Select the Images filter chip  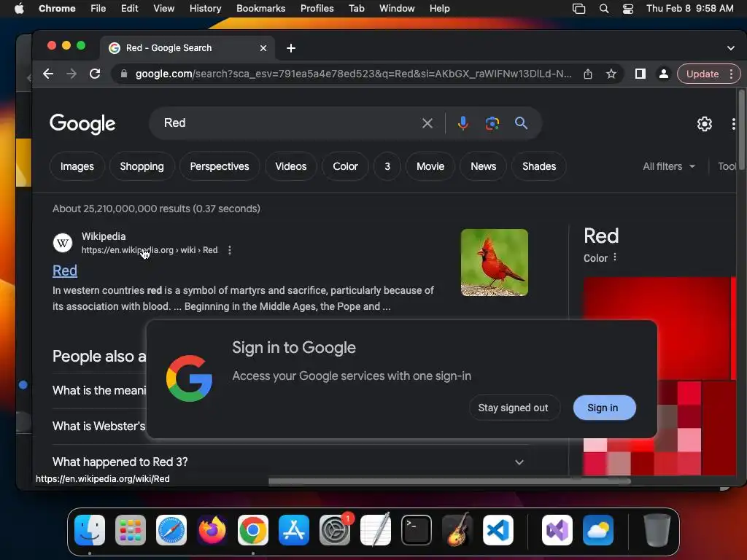tap(77, 167)
